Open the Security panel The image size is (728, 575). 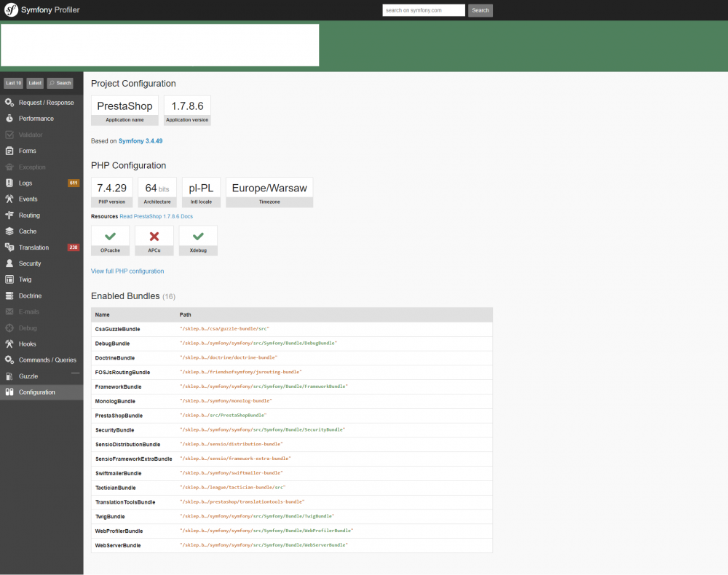(31, 263)
